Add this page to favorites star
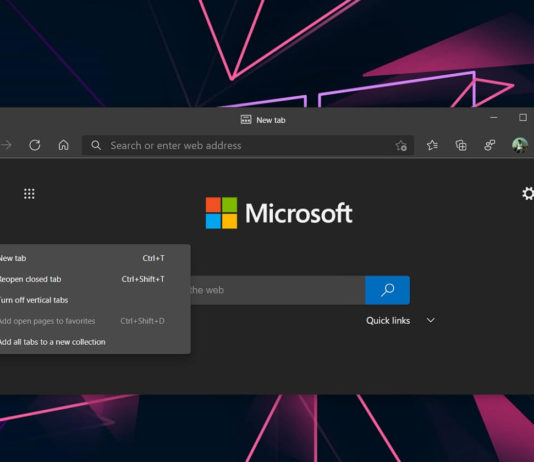This screenshot has height=462, width=534. (x=401, y=146)
